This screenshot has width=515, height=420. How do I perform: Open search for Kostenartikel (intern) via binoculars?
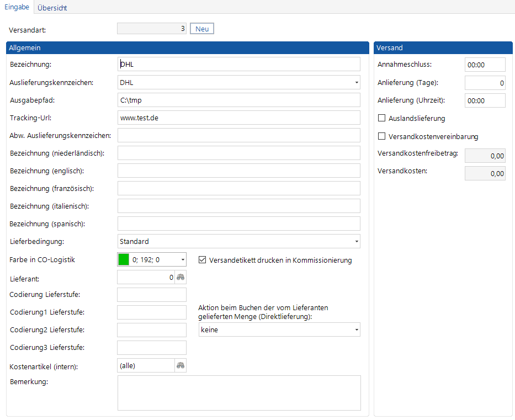click(180, 365)
